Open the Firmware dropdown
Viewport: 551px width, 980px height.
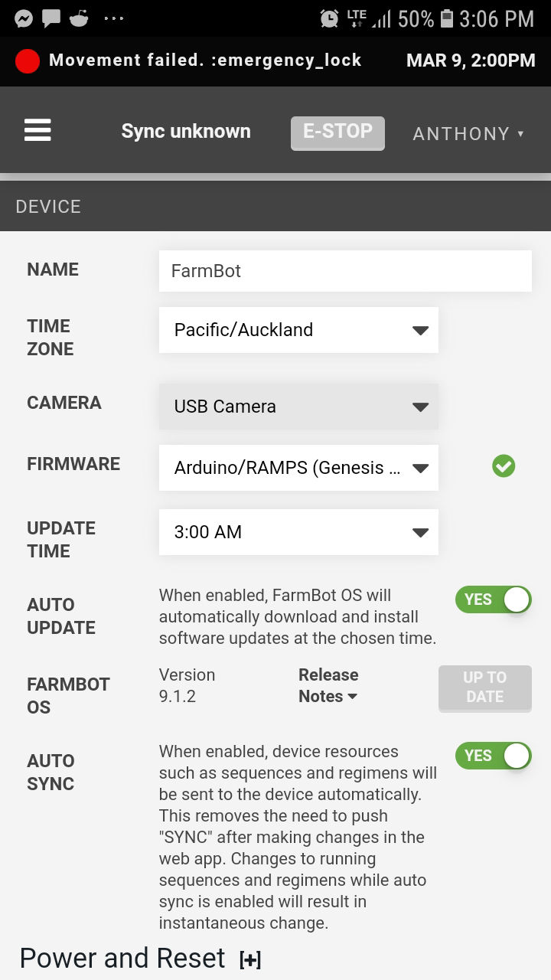click(298, 468)
